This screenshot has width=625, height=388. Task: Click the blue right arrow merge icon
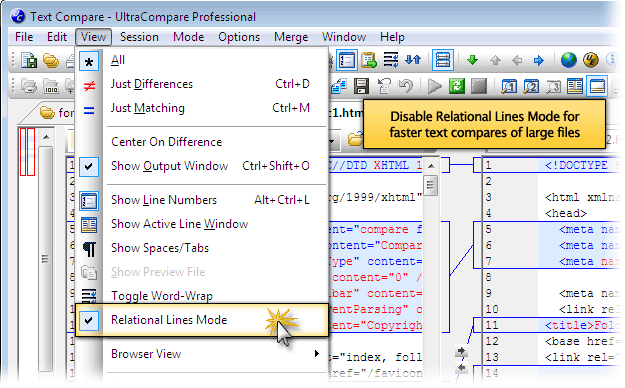(x=539, y=60)
